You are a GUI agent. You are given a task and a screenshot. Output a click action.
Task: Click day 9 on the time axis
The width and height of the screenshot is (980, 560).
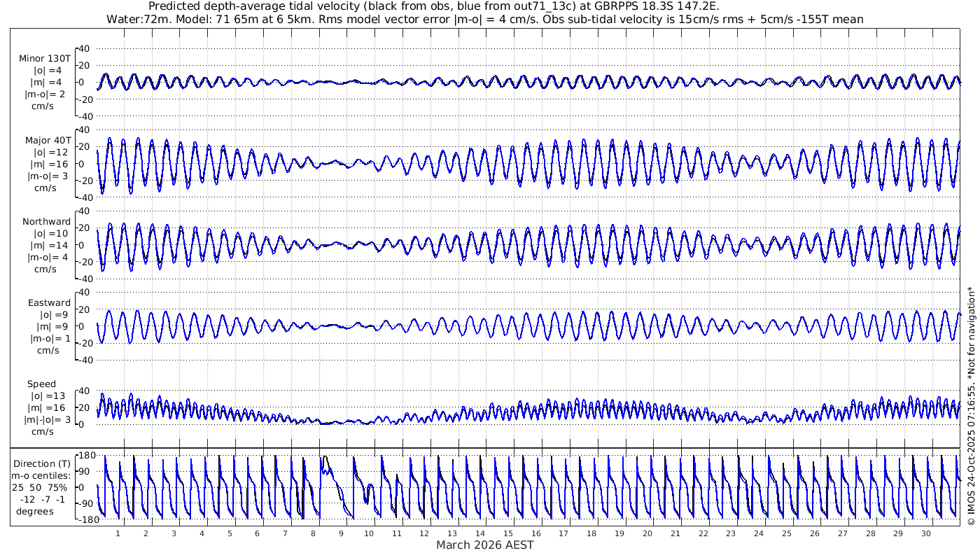(341, 533)
